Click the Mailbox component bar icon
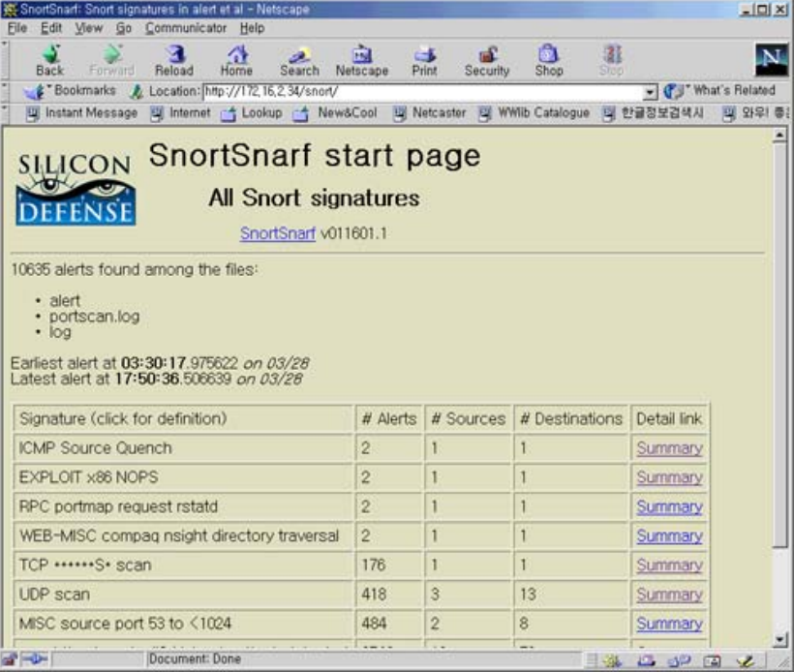The width and height of the screenshot is (794, 672). [x=646, y=660]
